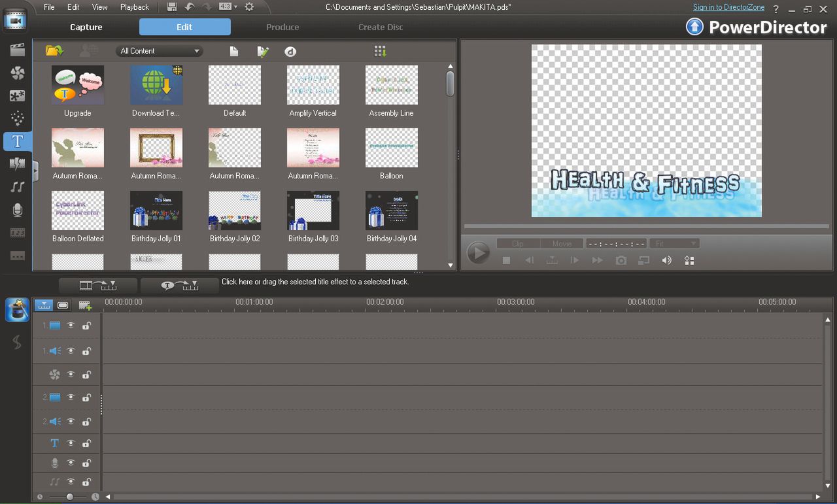Open the Transition Room icon
This screenshot has height=504, width=837.
point(18,164)
